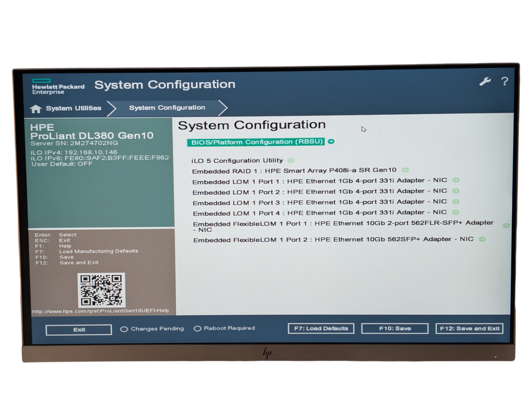Click the Hewlett Packard Enterprise logo
The height and width of the screenshot is (400, 532).
[58, 87]
